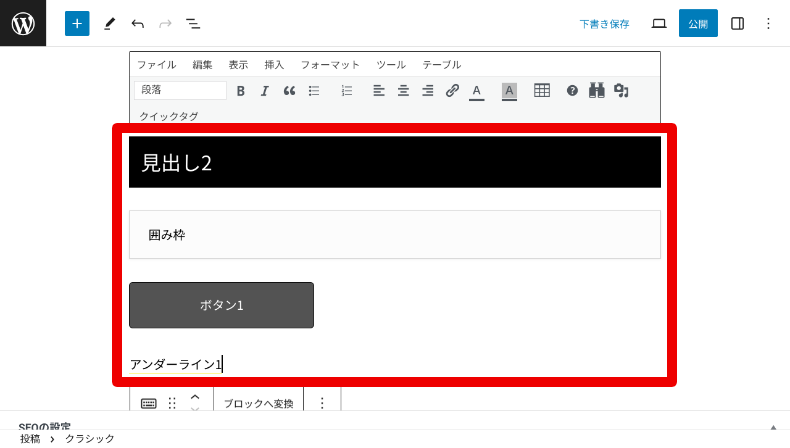Open the 表示 menu
Screen dimensions: 790x448
click(x=238, y=65)
